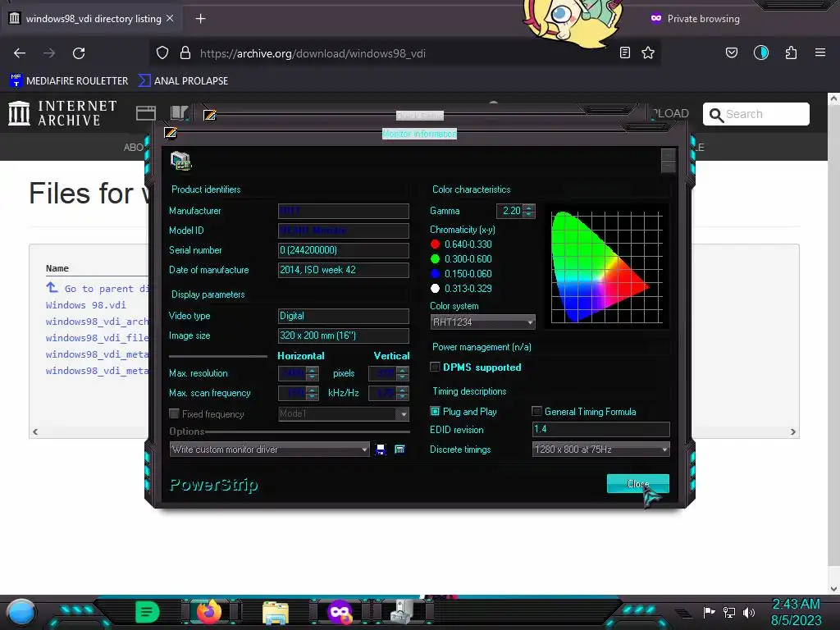Click the Date of manufacture field
840x630 pixels.
tap(344, 270)
